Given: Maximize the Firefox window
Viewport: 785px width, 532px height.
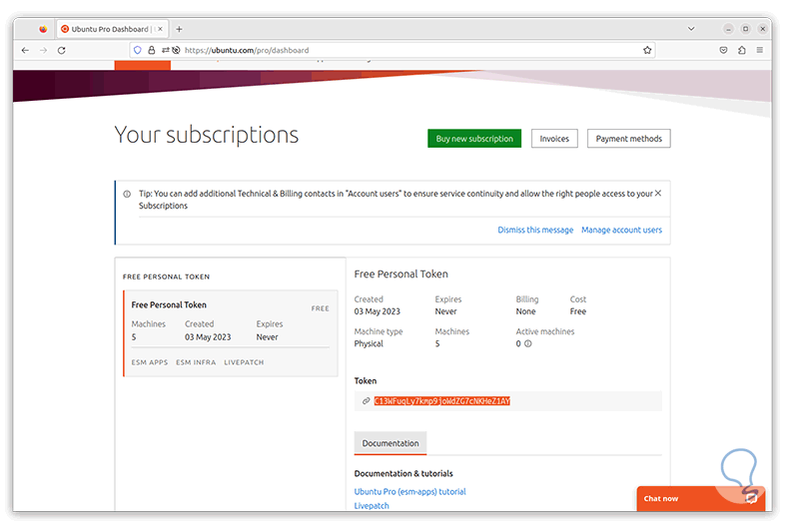Looking at the screenshot, I should tap(745, 29).
